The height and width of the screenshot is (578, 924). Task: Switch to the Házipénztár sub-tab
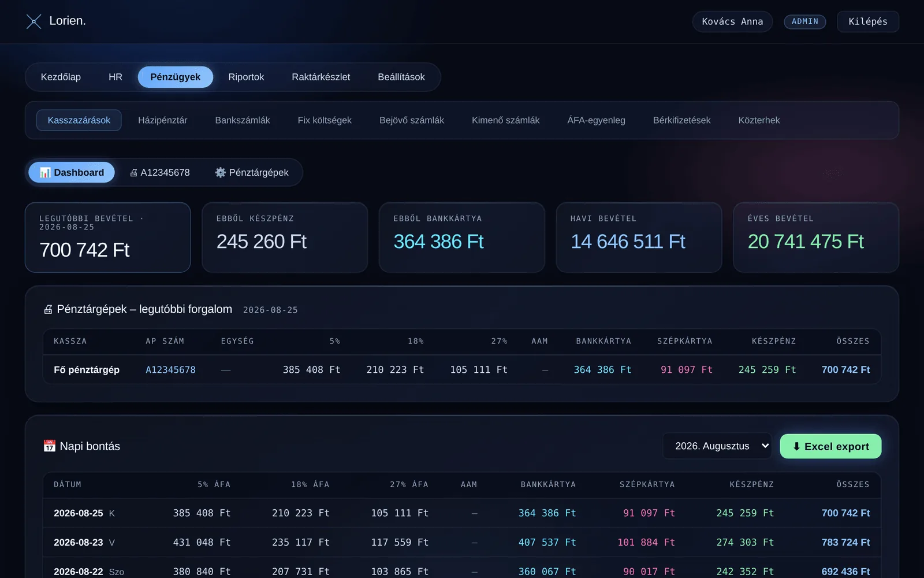click(x=163, y=120)
